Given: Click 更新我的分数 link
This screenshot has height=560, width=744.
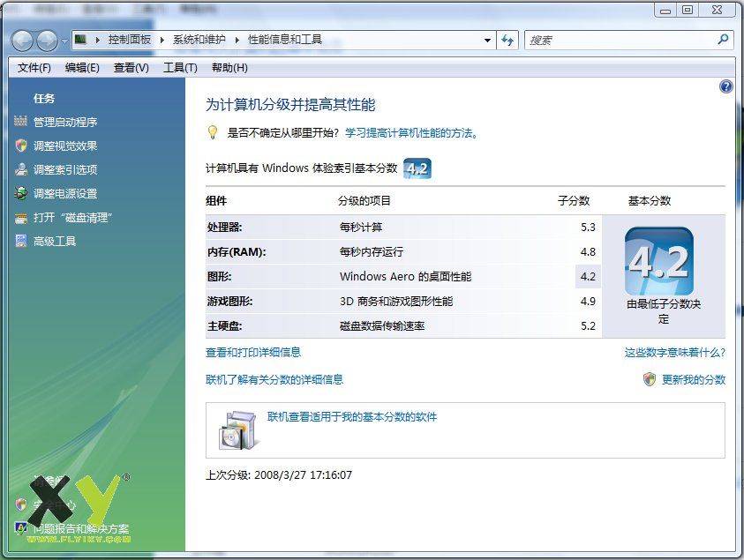Looking at the screenshot, I should click(694, 379).
